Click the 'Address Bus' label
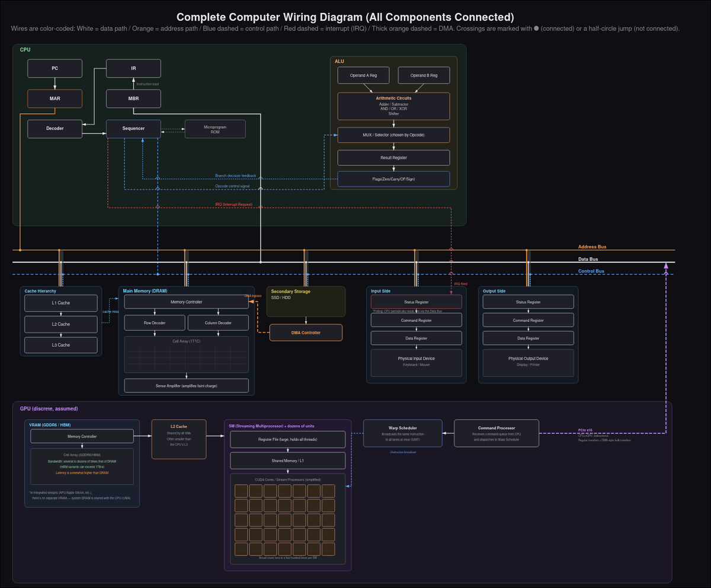Image resolution: width=711 pixels, height=588 pixels. click(592, 247)
